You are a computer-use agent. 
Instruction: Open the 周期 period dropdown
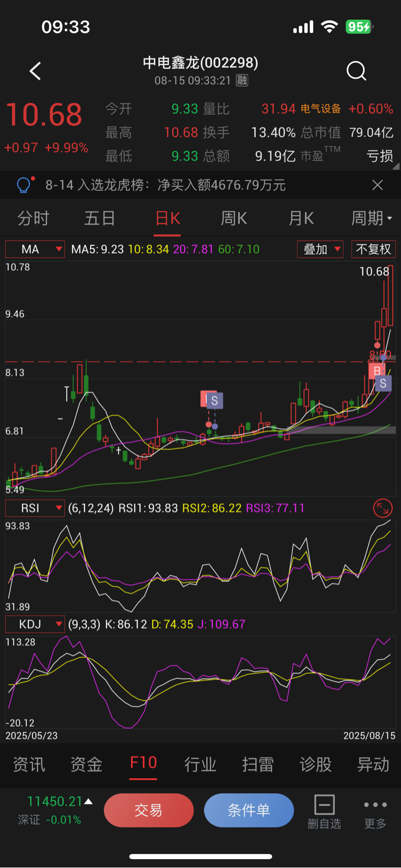click(372, 218)
